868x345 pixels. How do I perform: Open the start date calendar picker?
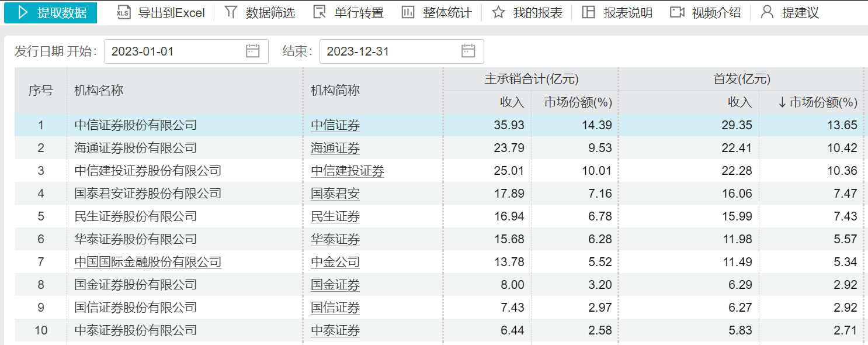[x=252, y=51]
